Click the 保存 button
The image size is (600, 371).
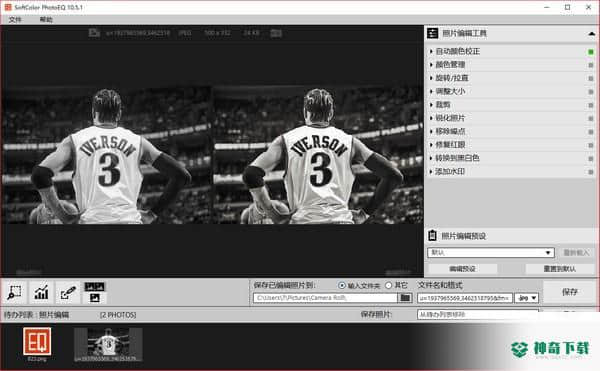point(569,292)
